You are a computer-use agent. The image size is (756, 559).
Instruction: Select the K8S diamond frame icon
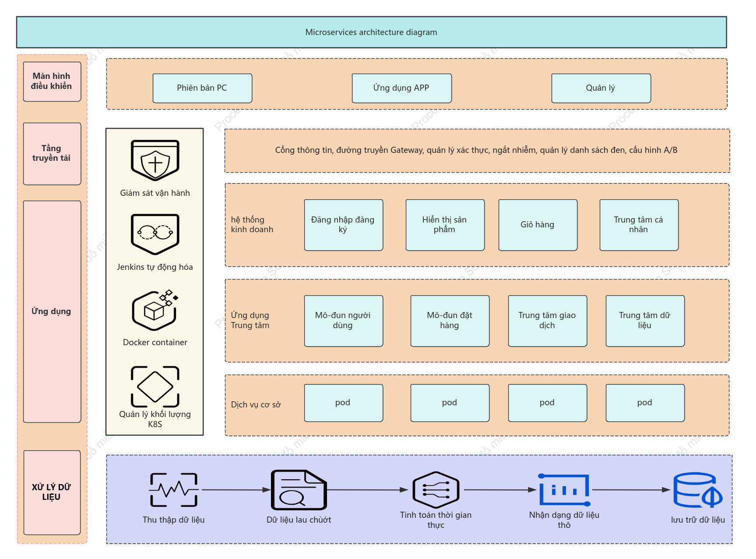(x=155, y=387)
